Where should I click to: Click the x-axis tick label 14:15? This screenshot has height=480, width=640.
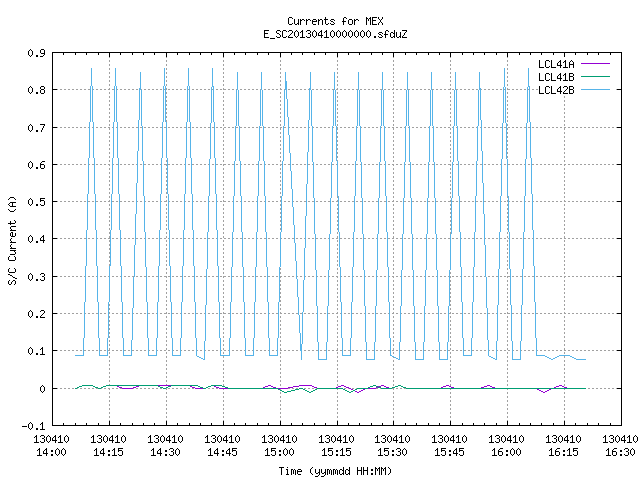pyautogui.click(x=108, y=452)
